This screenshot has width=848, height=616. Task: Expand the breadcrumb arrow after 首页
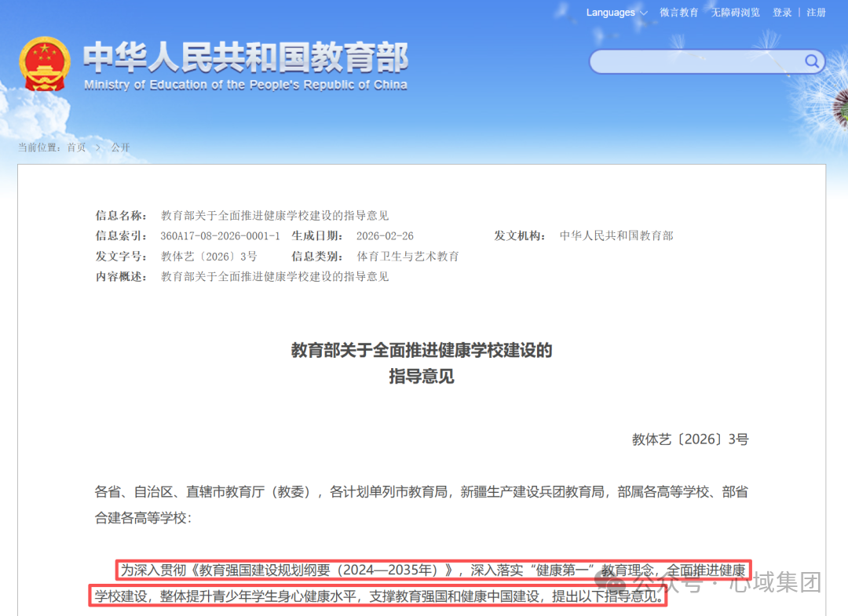tap(97, 147)
